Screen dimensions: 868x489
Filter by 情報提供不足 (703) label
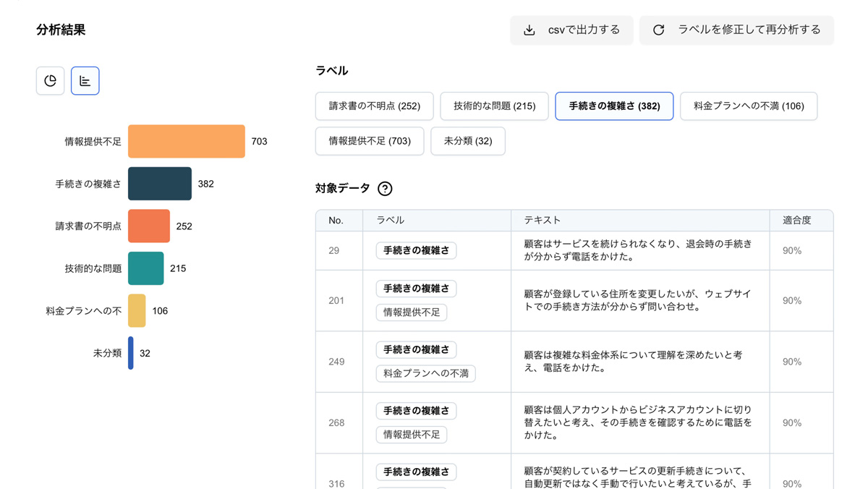370,141
